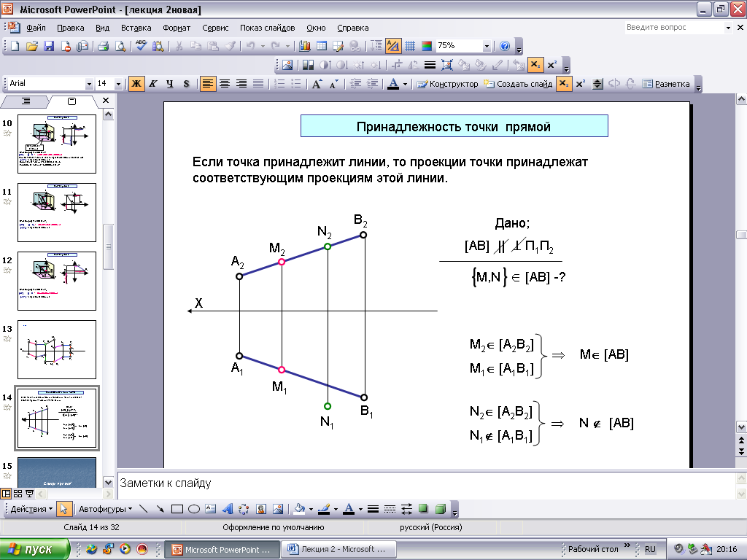Toggle Subscript next to Создать слайд
This screenshot has width=747, height=560.
pyautogui.click(x=564, y=84)
